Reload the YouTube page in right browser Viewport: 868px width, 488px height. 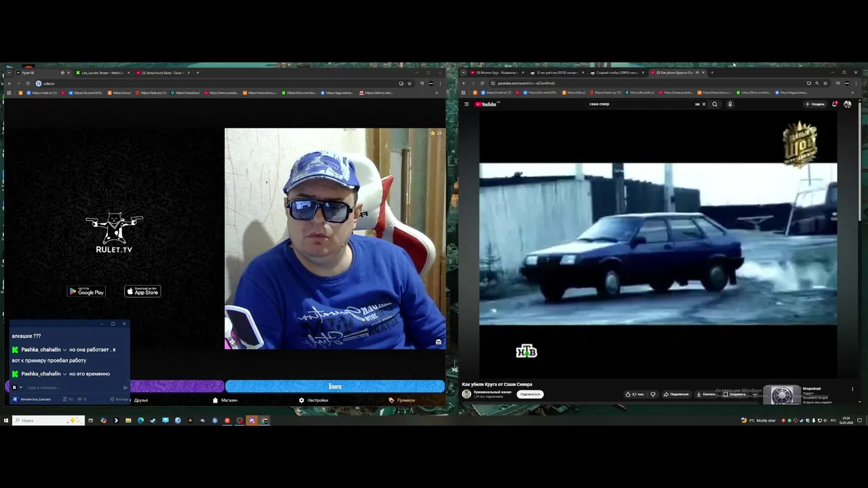482,83
